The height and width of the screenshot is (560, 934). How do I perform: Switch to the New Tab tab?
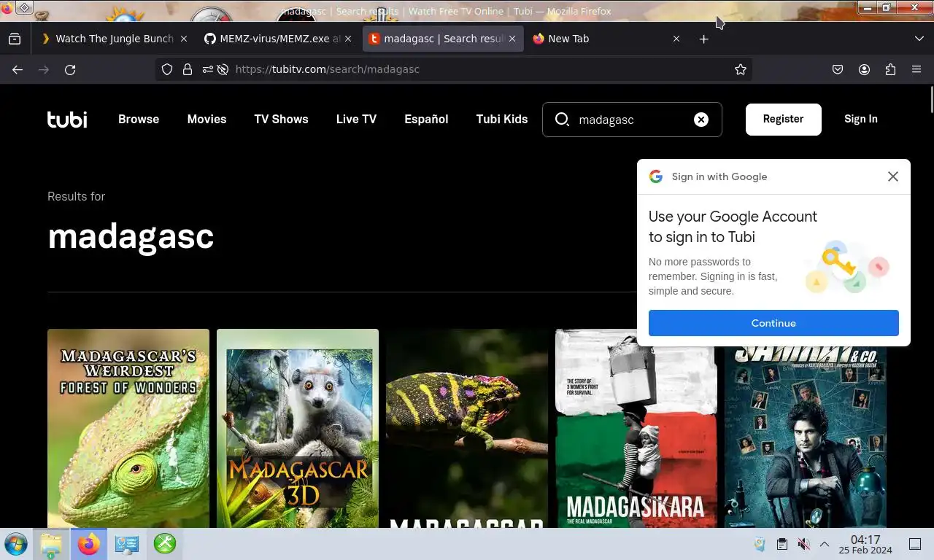[x=606, y=39]
